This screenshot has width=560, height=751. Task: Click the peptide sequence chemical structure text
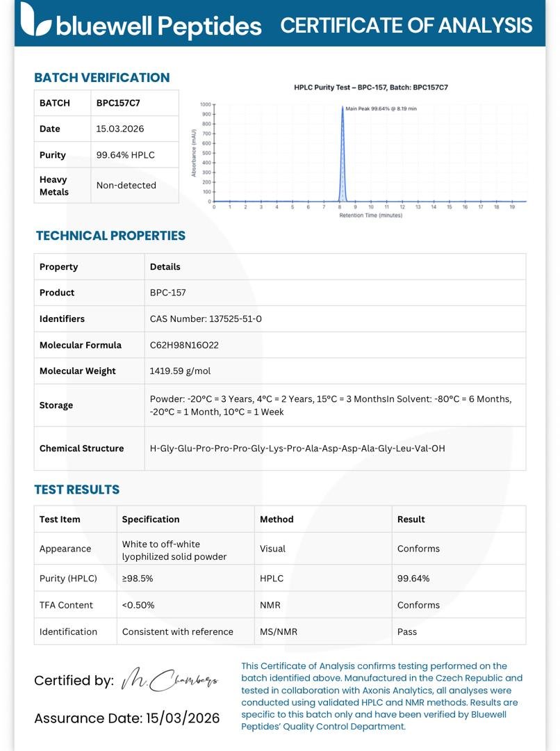click(297, 449)
